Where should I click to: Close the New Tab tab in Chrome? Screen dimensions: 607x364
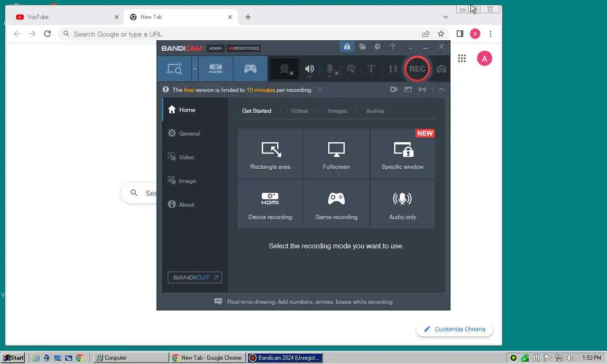pyautogui.click(x=230, y=17)
